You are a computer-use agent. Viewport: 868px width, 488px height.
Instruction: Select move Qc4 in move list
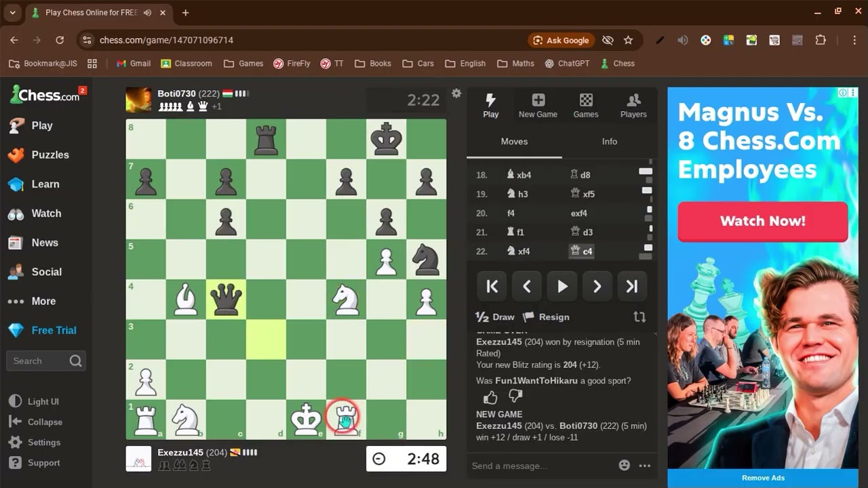click(x=582, y=251)
